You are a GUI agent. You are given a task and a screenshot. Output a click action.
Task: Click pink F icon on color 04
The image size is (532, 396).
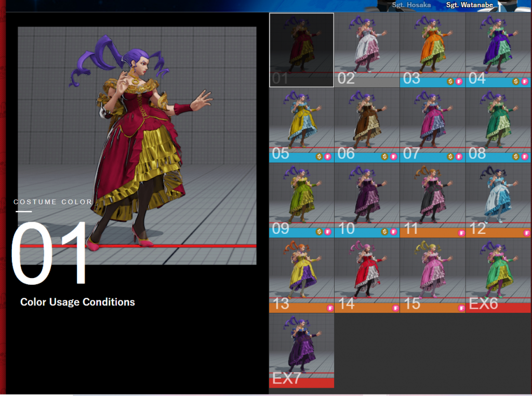point(525,82)
